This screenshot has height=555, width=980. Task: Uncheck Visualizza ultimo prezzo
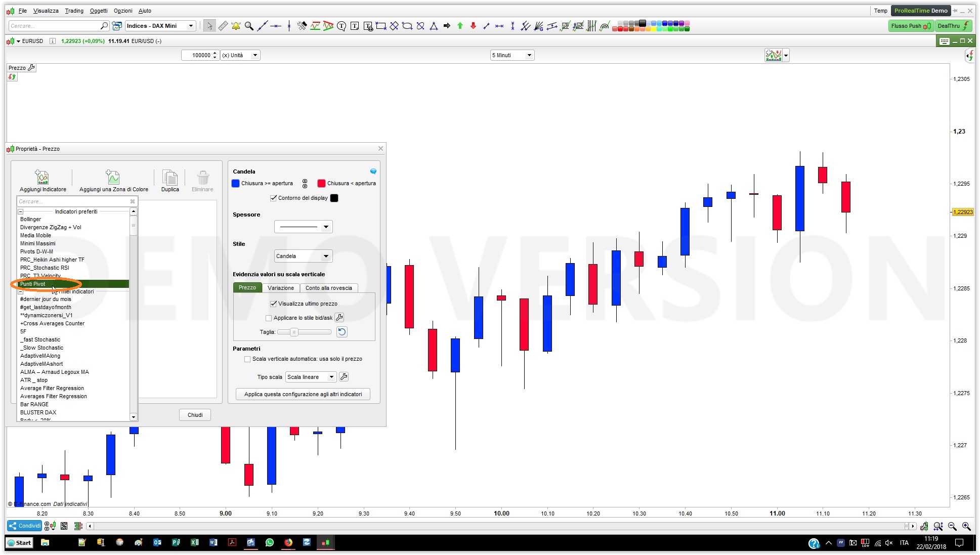coord(273,304)
